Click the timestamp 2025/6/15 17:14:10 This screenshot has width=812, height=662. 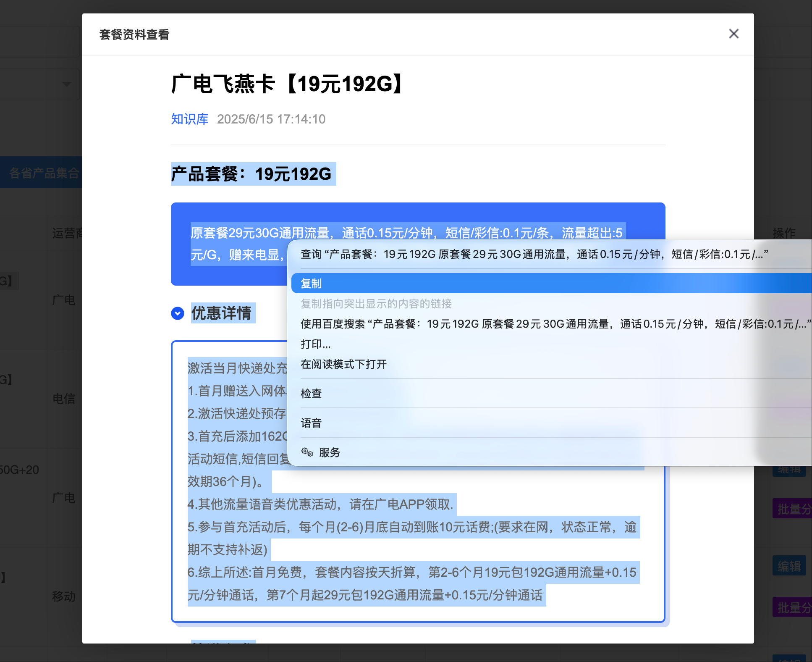[271, 119]
